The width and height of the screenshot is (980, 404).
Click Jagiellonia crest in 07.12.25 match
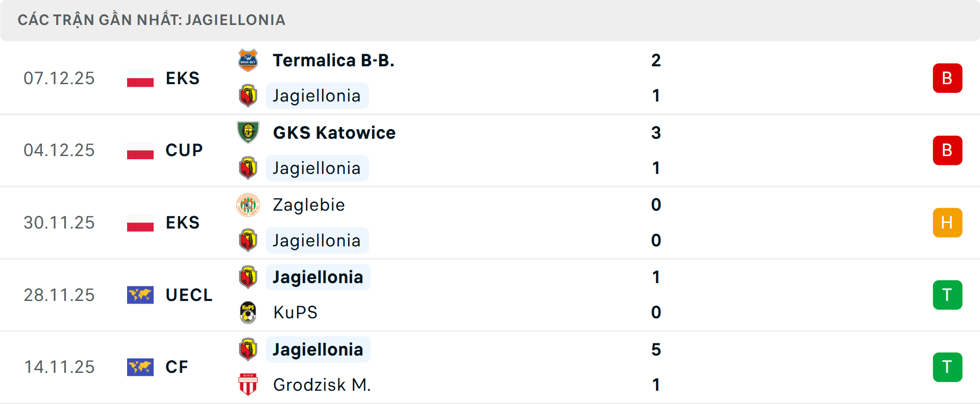[x=248, y=96]
